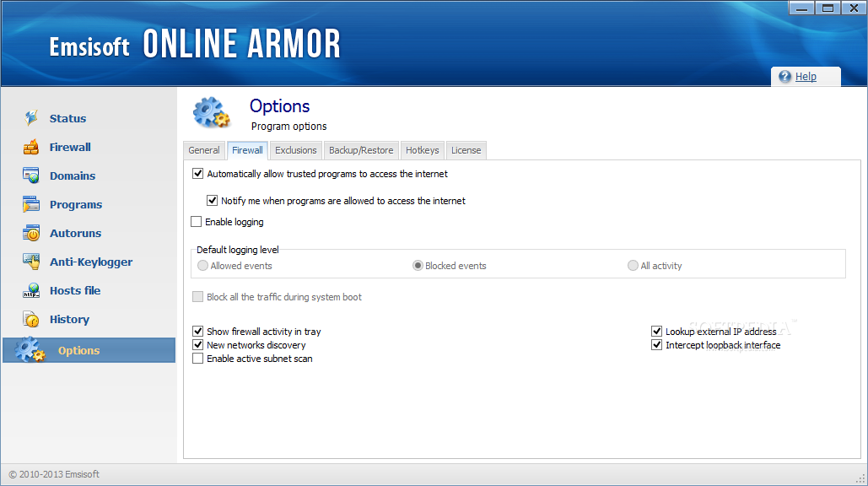Click the large Options gear header icon
The height and width of the screenshot is (486, 868).
tap(211, 112)
